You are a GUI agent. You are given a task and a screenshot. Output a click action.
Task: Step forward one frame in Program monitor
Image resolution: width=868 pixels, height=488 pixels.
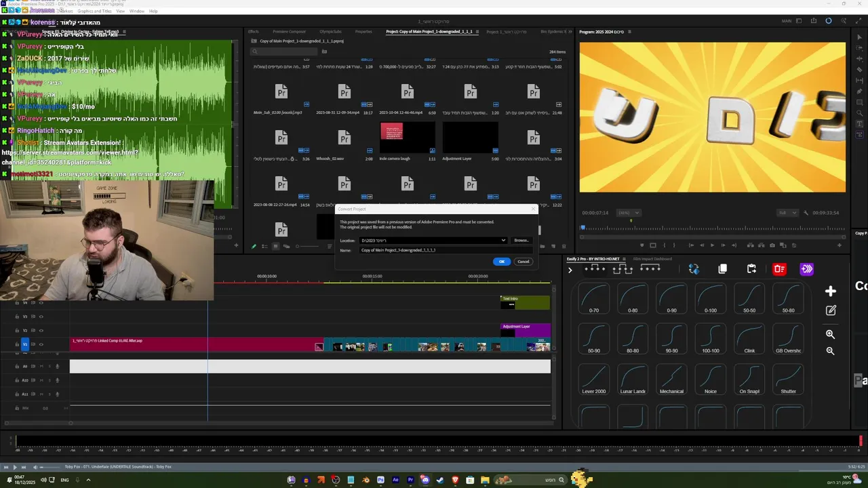pyautogui.click(x=724, y=245)
